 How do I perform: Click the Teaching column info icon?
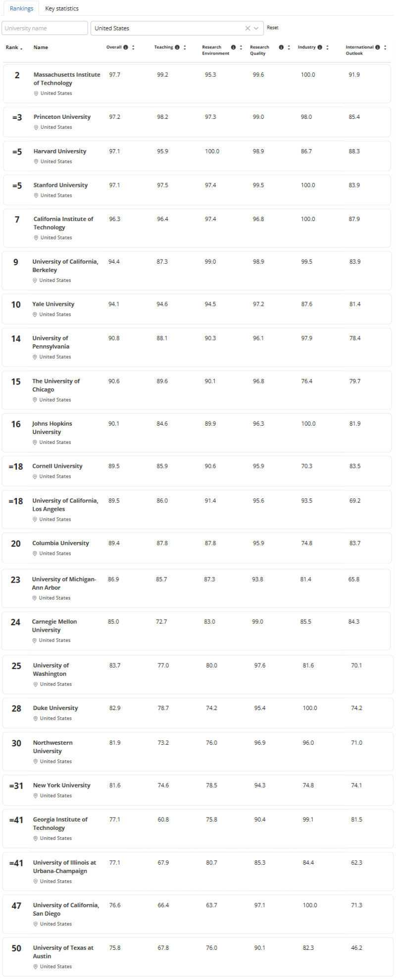pos(177,48)
